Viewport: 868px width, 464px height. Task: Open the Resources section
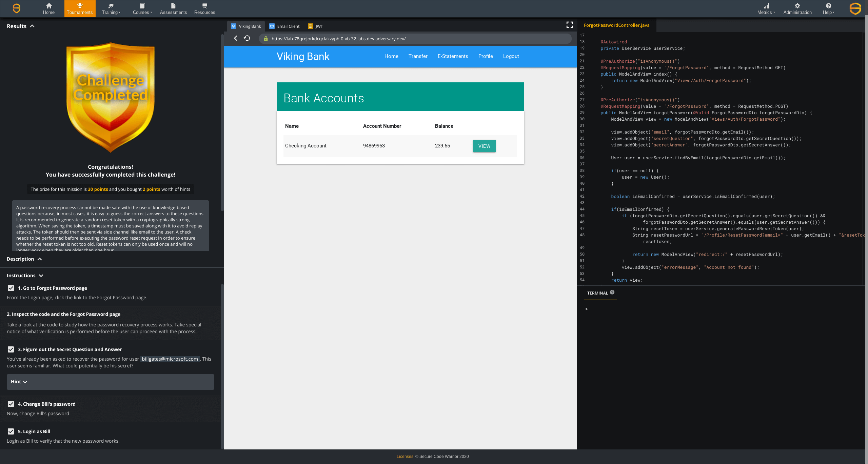pyautogui.click(x=204, y=8)
